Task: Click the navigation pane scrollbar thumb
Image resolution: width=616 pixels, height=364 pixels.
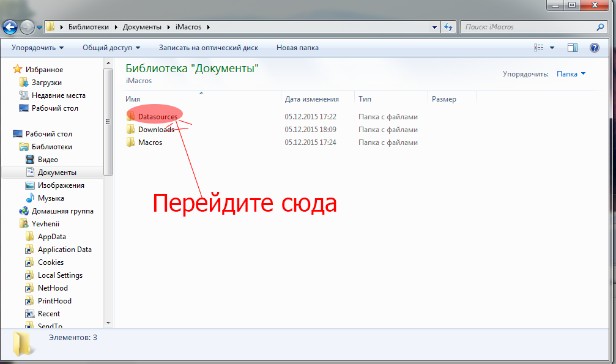Action: [108, 122]
